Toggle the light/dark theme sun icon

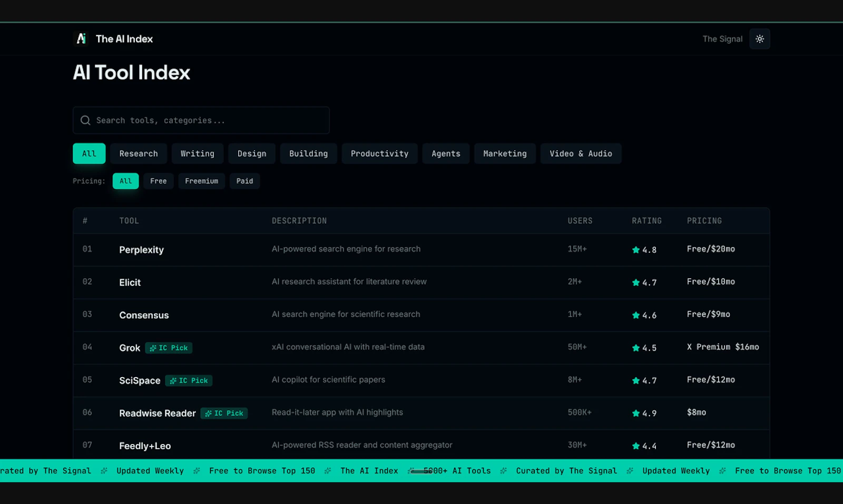pyautogui.click(x=759, y=39)
